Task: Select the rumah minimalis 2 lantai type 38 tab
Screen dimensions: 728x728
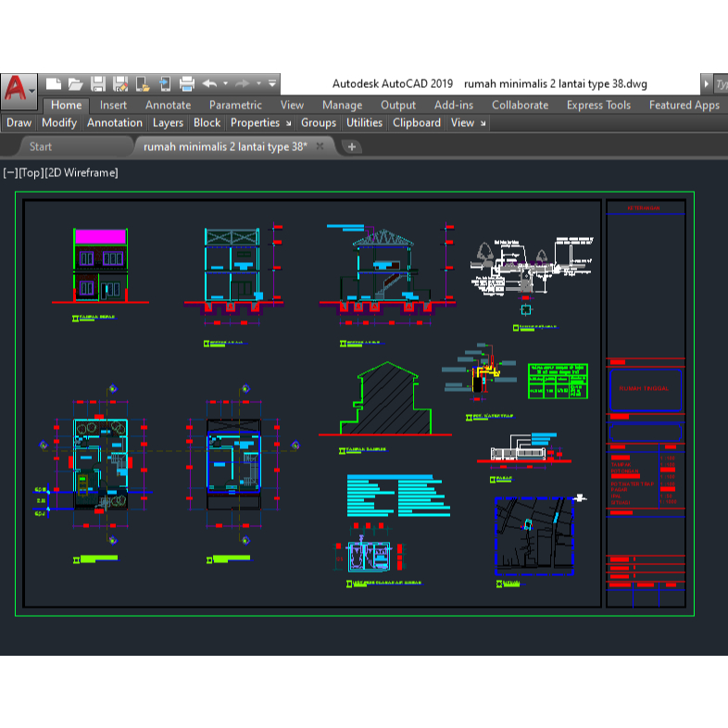Action: tap(225, 146)
